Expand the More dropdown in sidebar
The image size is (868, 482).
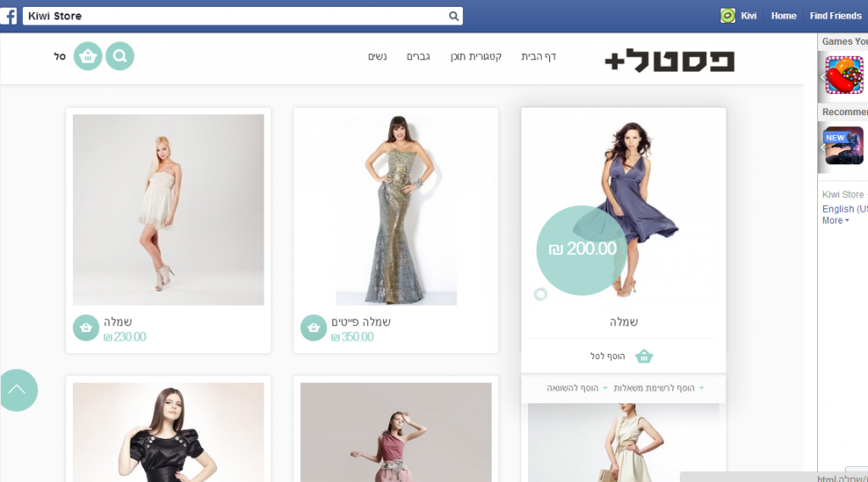(835, 220)
